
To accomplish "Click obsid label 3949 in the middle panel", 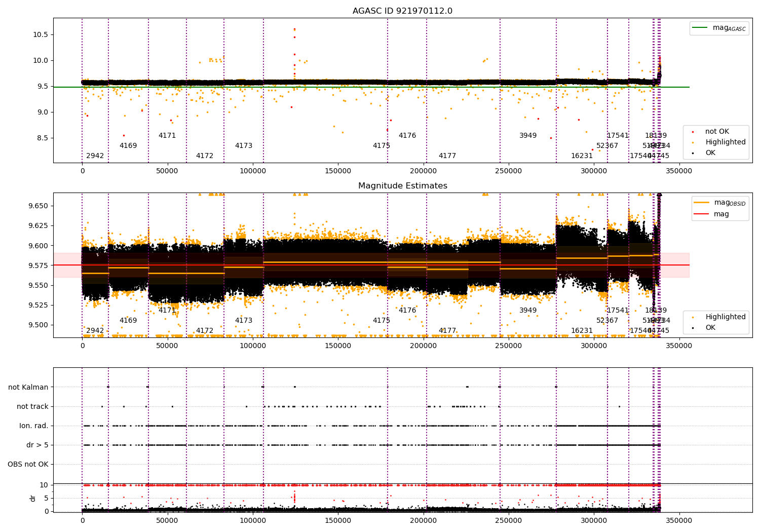I will (x=528, y=311).
